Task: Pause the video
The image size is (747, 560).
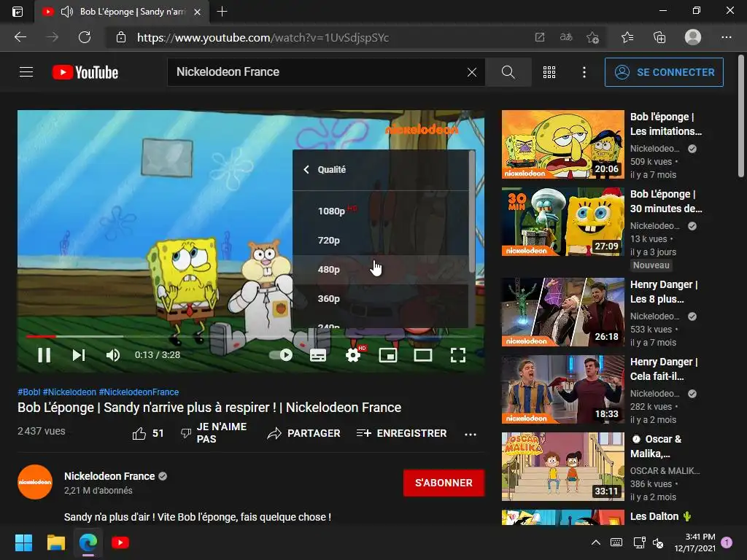Action: point(44,355)
